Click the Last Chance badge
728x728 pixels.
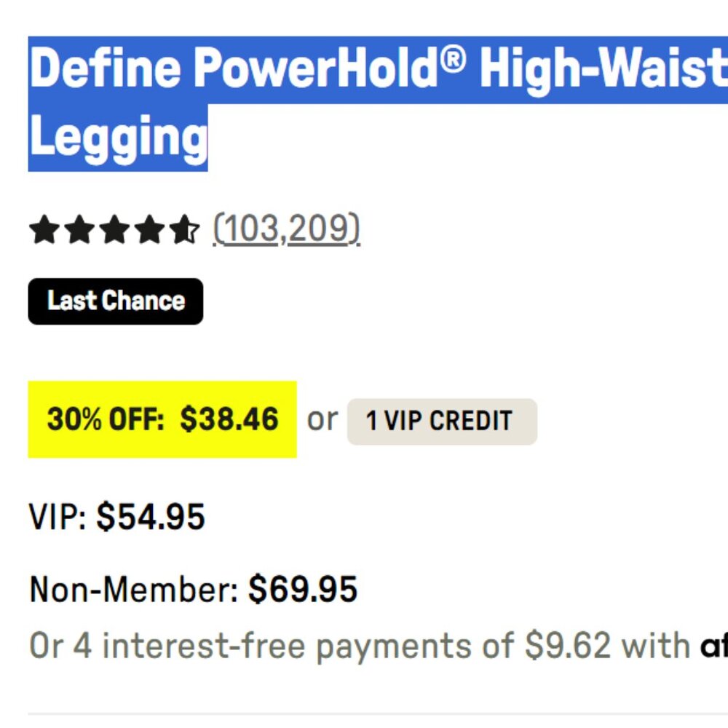pyautogui.click(x=116, y=301)
